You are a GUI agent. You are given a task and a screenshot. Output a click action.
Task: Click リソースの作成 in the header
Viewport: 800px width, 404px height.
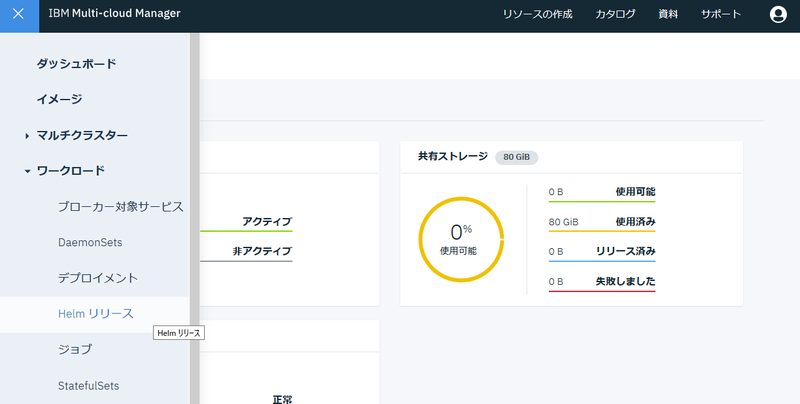[x=538, y=14]
